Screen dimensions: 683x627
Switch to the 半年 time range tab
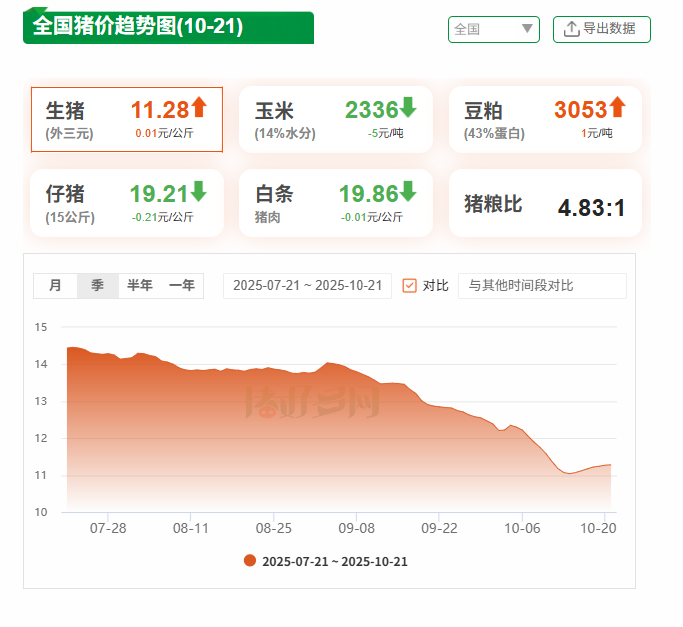coord(139,286)
